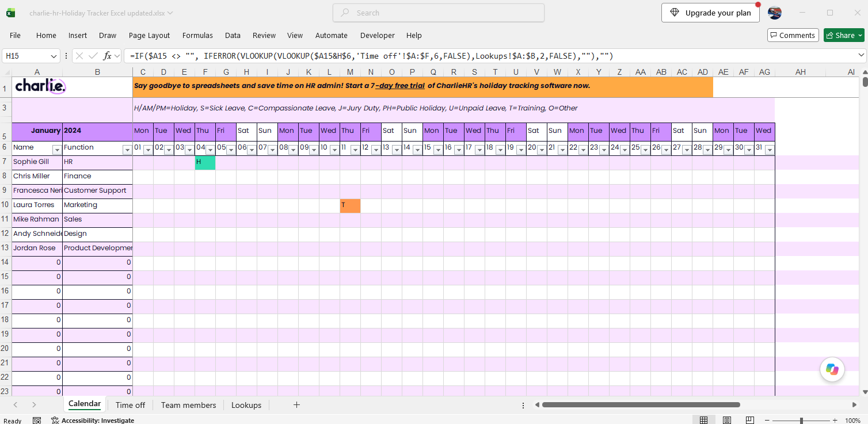Select column header AH
868x424 pixels.
pos(800,72)
